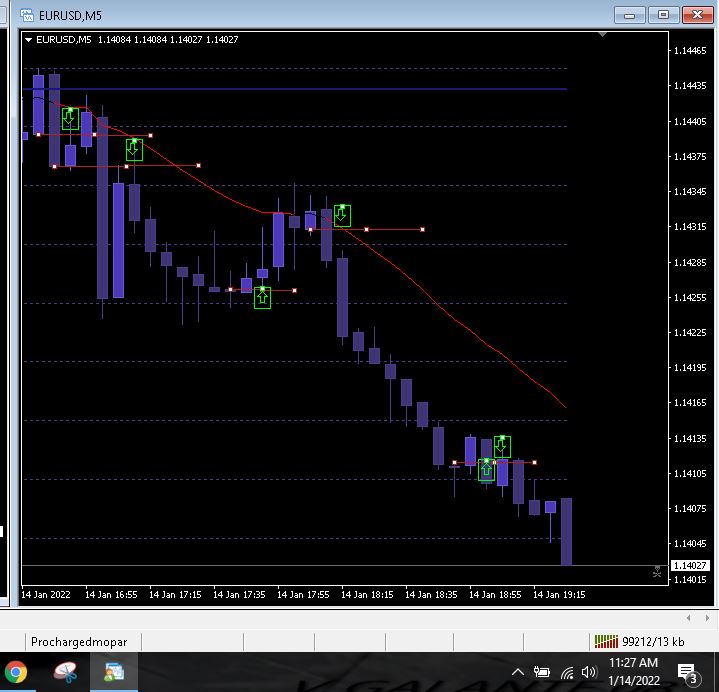Viewport: 719px width, 692px height.
Task: Click the 1.14435 price scale label
Action: tap(690, 86)
